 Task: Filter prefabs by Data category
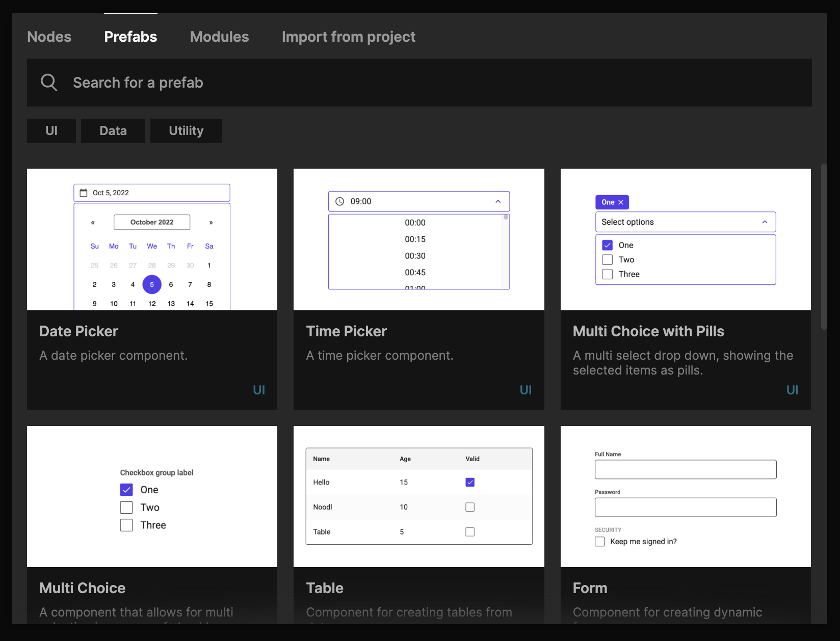(x=113, y=131)
